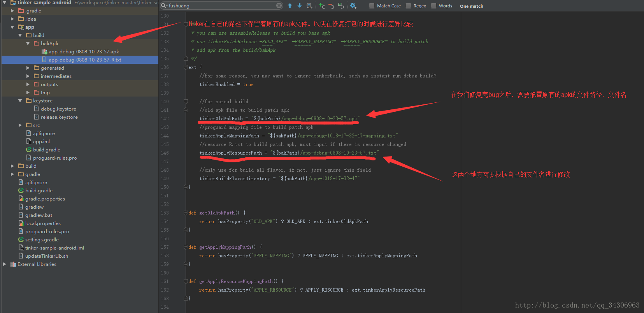The width and height of the screenshot is (644, 313).
Task: Click the External Libraries bar-chart icon
Action: (13, 264)
